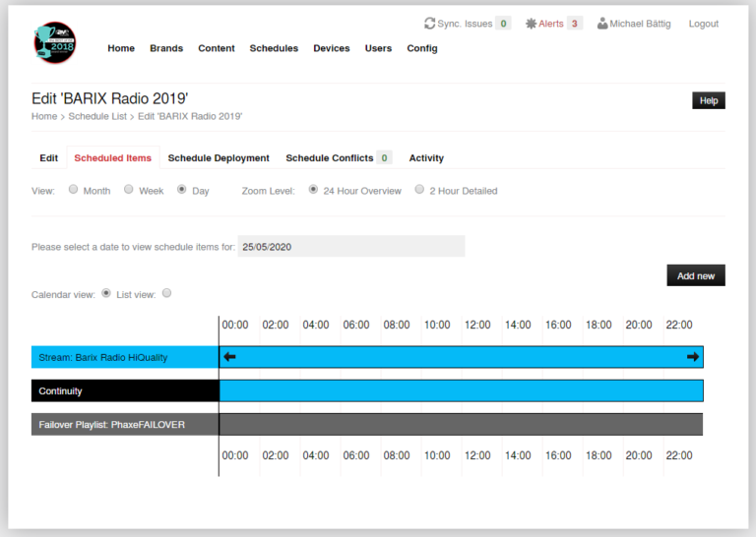Screen dimensions: 756x537
Task: Click the user profile icon
Action: click(x=602, y=24)
